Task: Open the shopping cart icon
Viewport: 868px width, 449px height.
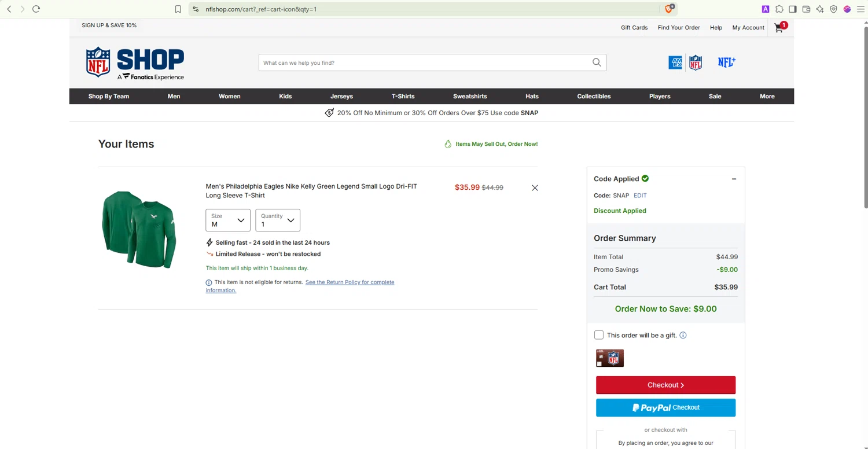Action: pyautogui.click(x=779, y=28)
